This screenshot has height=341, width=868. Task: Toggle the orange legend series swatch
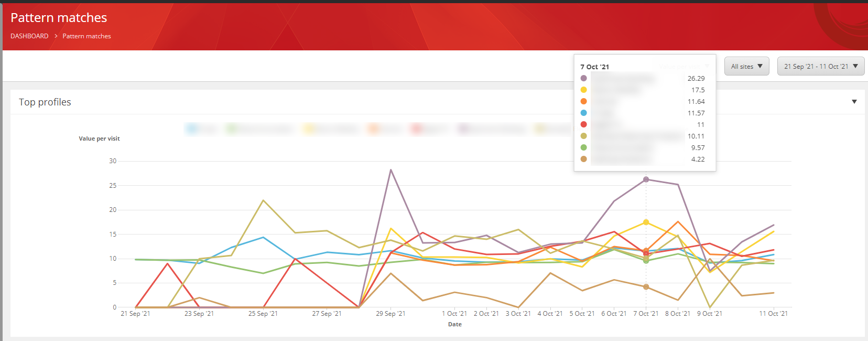(x=374, y=129)
